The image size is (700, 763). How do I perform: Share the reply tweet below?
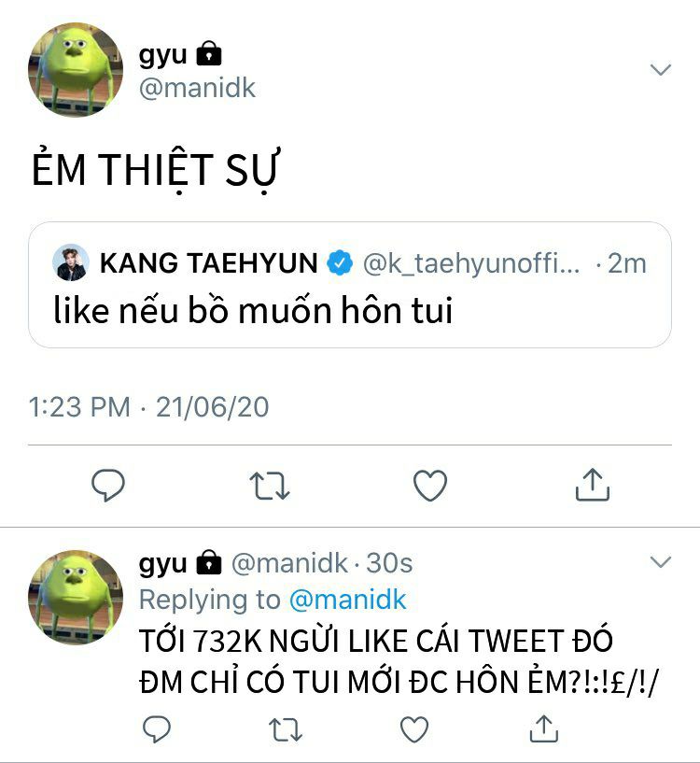pyautogui.click(x=543, y=728)
